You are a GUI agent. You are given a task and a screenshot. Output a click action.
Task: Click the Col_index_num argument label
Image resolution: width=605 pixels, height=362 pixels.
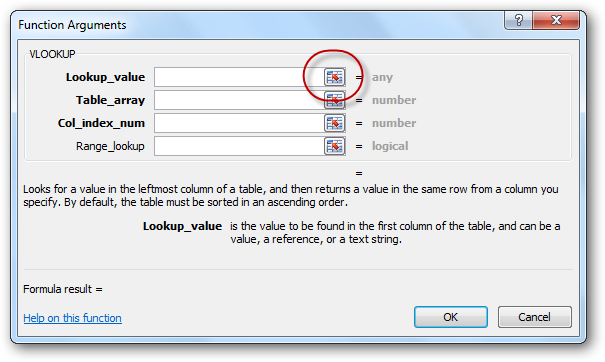pos(101,123)
